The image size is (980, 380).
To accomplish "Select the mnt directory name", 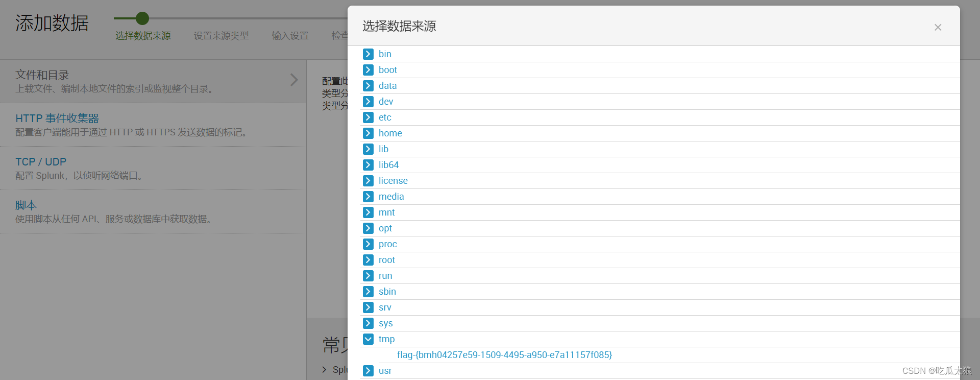I will [x=387, y=212].
